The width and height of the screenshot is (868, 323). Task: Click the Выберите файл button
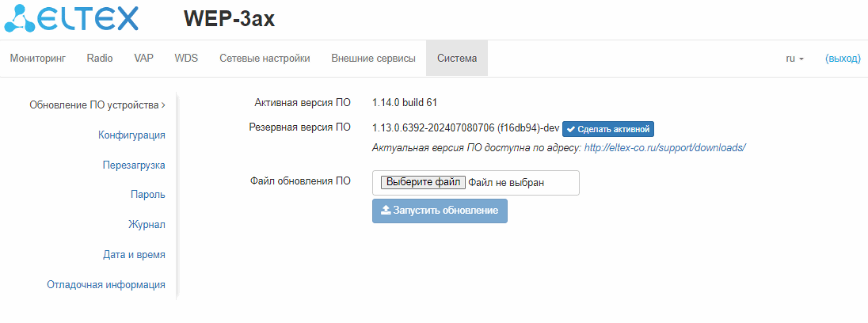(x=424, y=182)
